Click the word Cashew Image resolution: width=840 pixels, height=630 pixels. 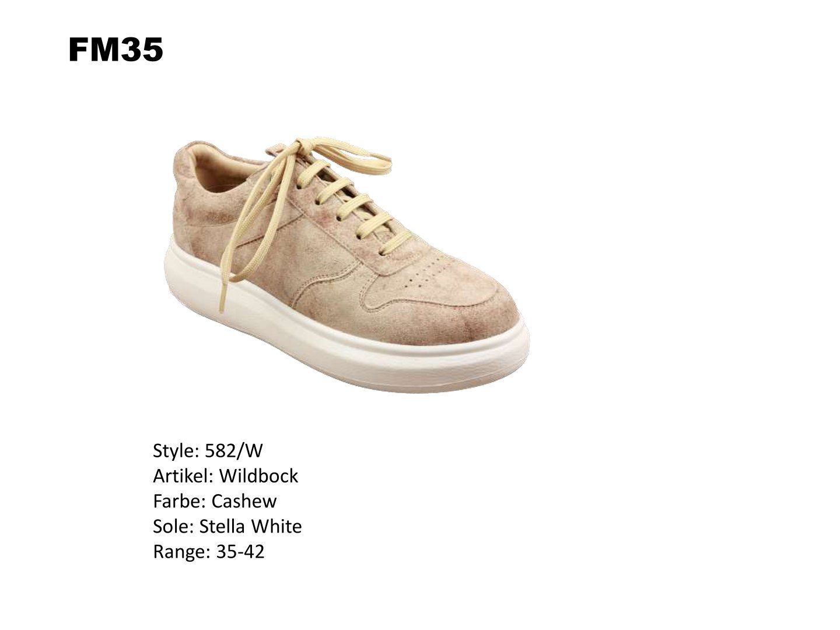click(x=244, y=501)
